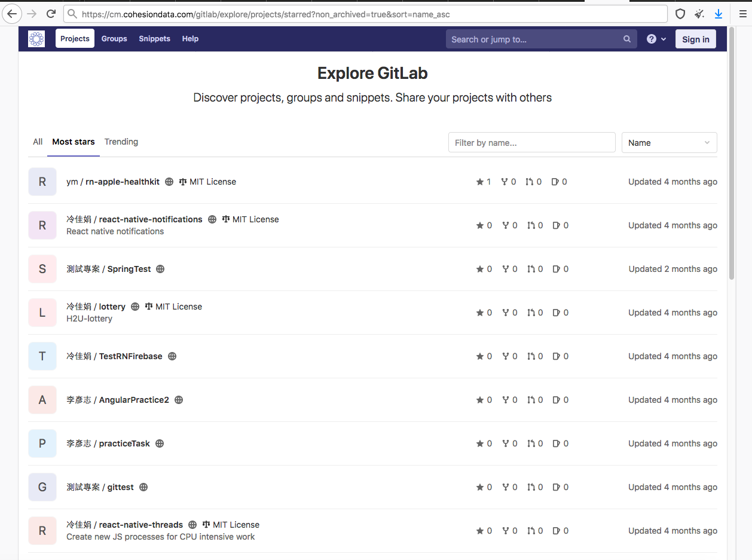The height and width of the screenshot is (560, 752).
Task: Open the react-native-threads project
Action: tap(124, 525)
